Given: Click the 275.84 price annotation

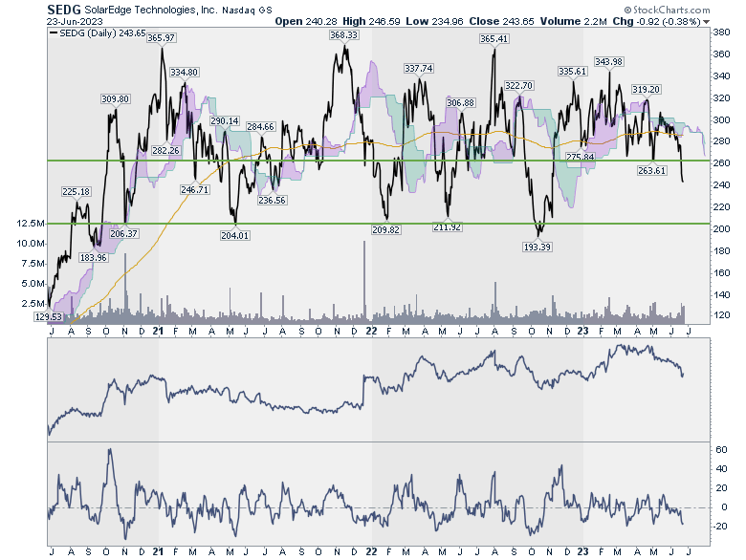Looking at the screenshot, I should click(x=581, y=157).
